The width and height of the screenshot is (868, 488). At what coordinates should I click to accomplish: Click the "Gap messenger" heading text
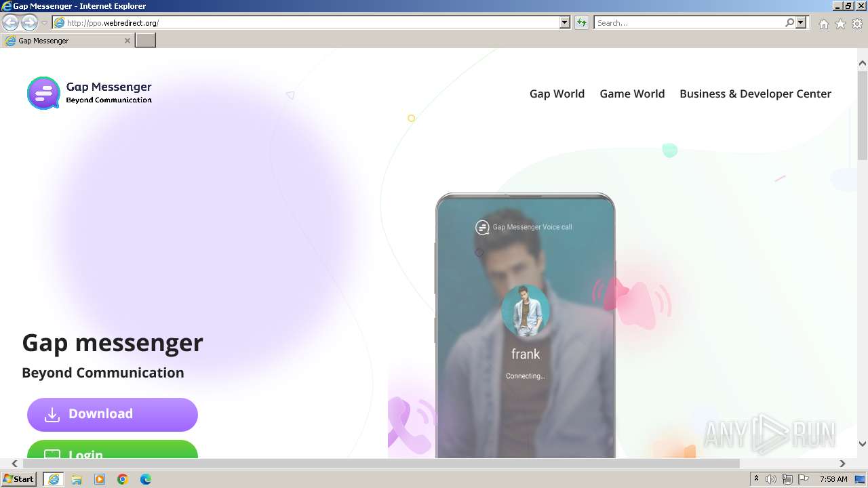[x=113, y=342]
